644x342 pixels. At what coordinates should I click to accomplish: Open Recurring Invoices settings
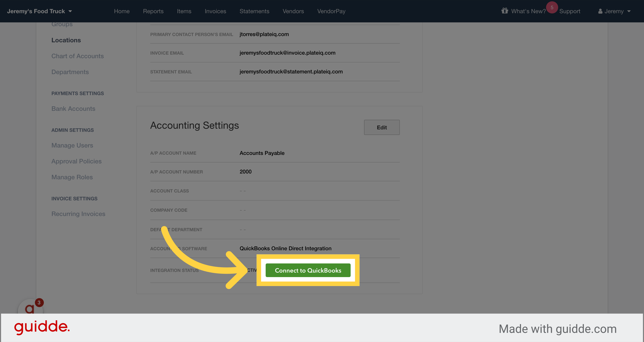[78, 214]
